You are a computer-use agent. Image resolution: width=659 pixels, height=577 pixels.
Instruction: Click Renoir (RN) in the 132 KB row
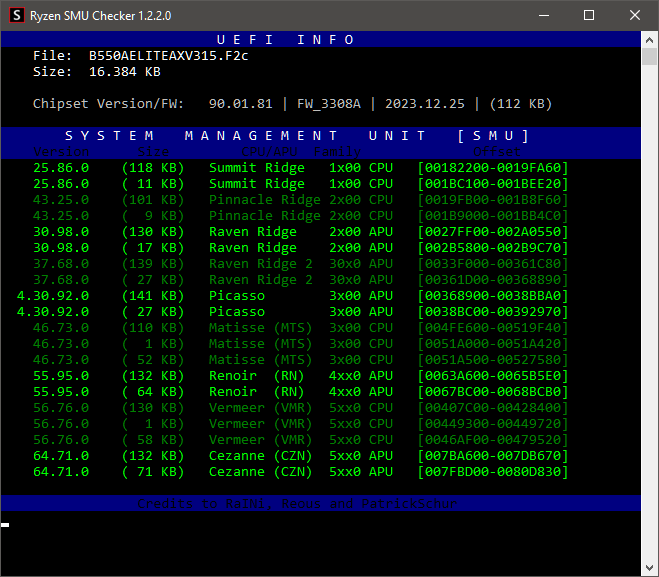tap(256, 375)
